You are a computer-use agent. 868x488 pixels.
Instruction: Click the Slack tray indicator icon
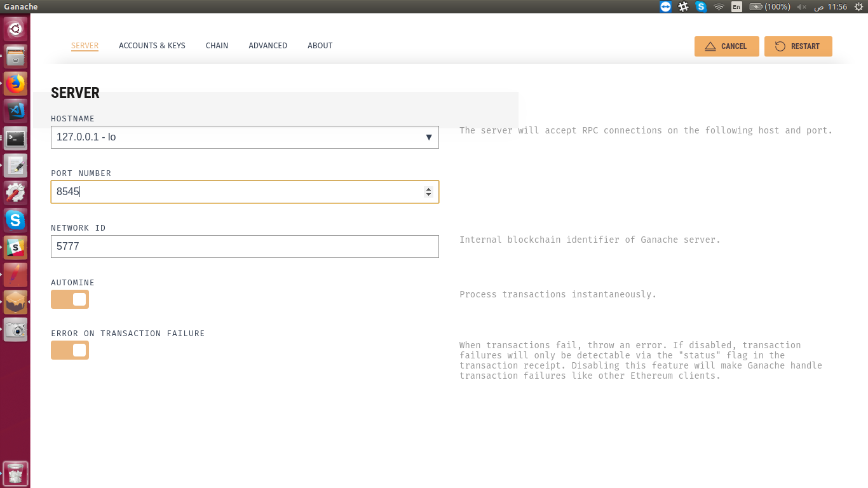point(683,6)
